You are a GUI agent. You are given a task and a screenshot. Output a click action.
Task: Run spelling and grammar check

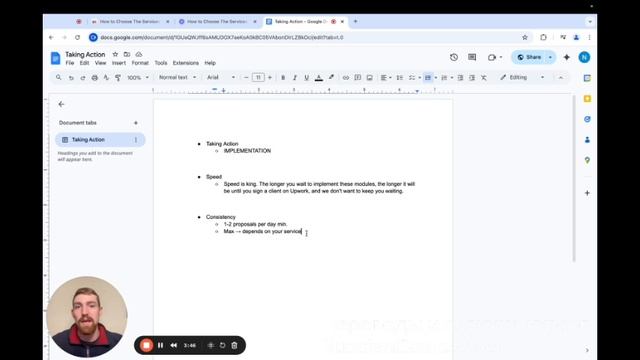[x=106, y=78]
